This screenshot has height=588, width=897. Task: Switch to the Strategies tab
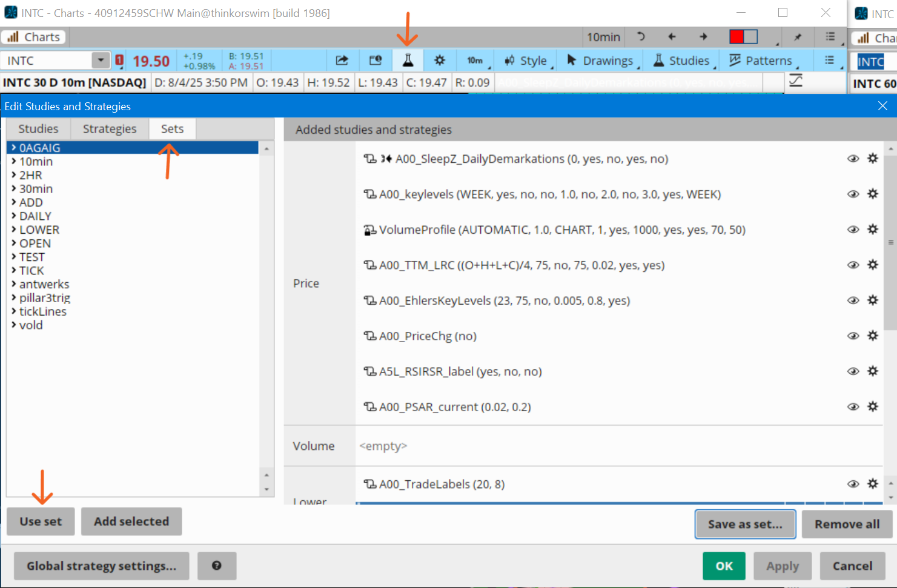pyautogui.click(x=110, y=129)
